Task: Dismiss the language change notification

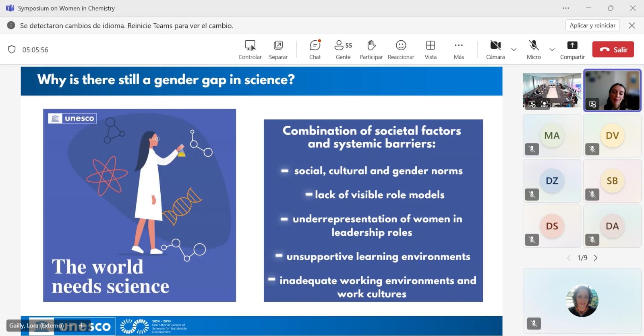Action: click(632, 25)
